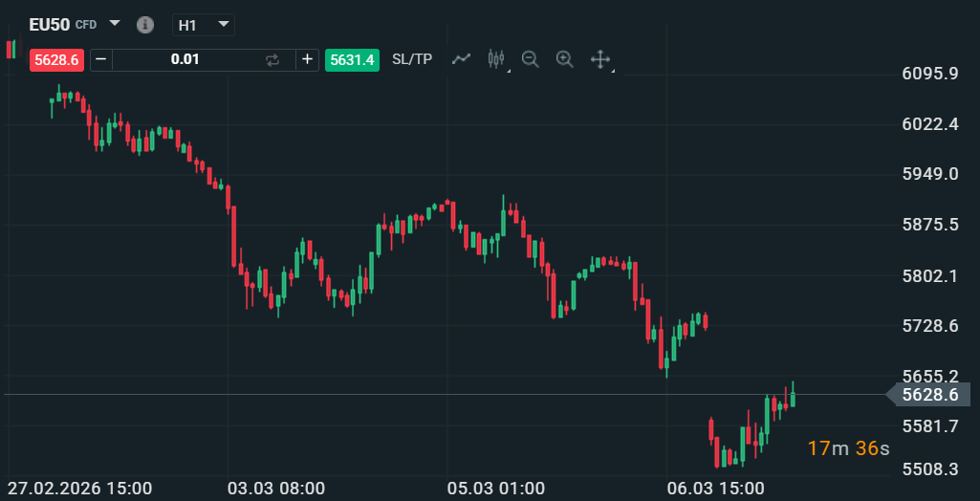Zoom out the chart
Image resolution: width=980 pixels, height=501 pixels.
[x=531, y=59]
